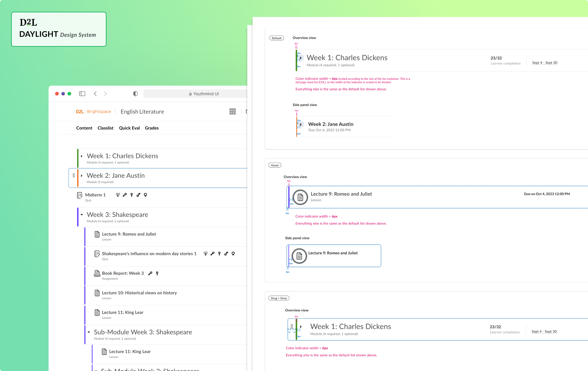Screen dimensions: 588x371
Task: Click the orange color indicator on Week 2: Jane Austin
Action: point(78,178)
